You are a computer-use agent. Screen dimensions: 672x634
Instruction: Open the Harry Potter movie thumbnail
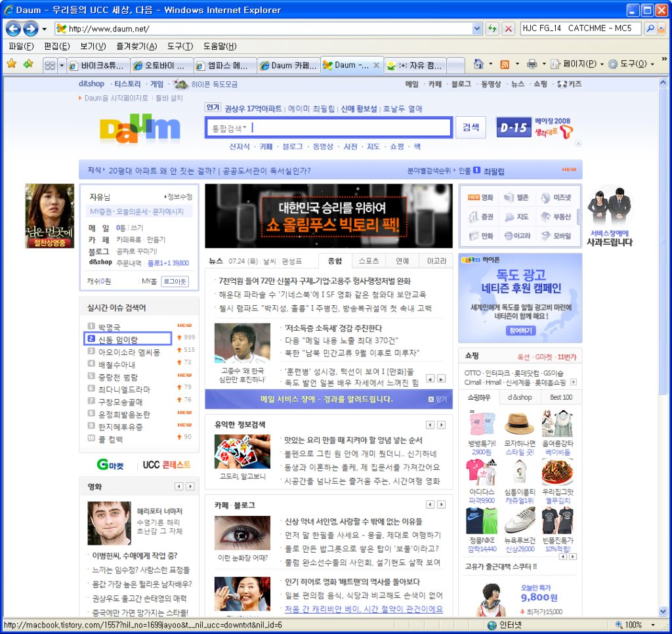[110, 523]
